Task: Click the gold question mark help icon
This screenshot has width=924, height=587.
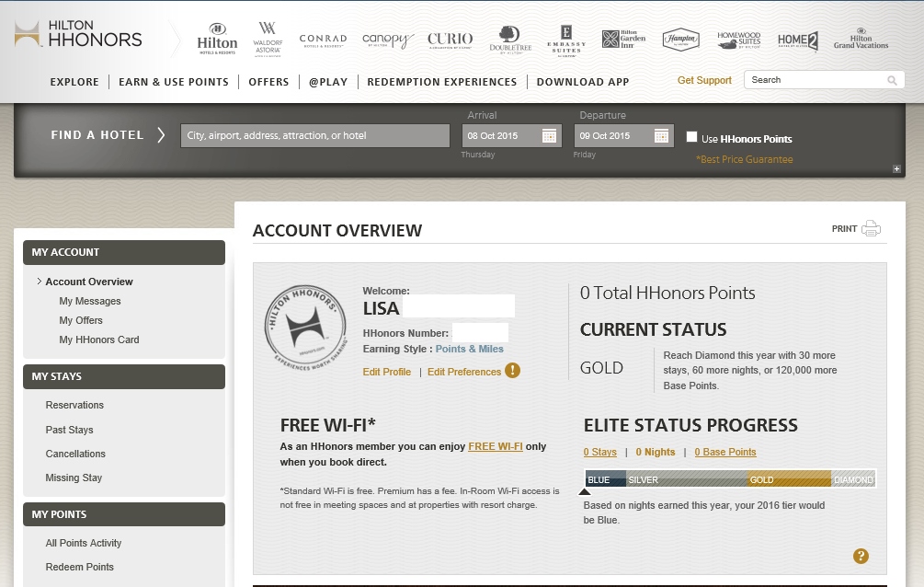Action: pos(861,556)
